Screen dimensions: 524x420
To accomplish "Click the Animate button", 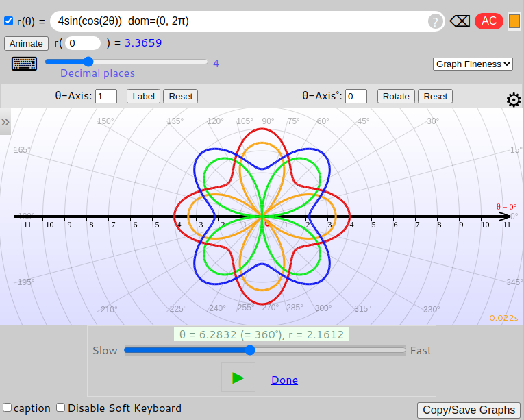I will click(x=26, y=43).
